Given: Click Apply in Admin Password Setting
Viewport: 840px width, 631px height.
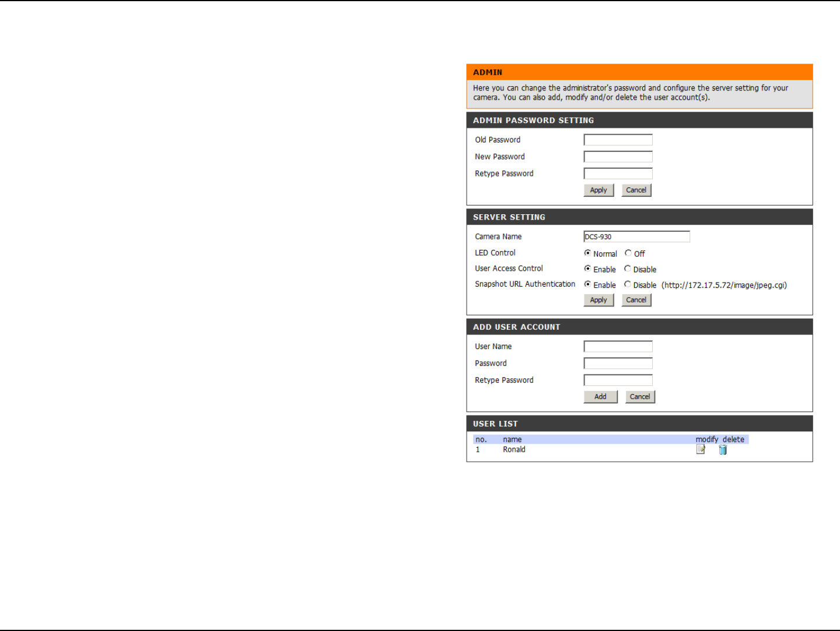Looking at the screenshot, I should coord(598,190).
